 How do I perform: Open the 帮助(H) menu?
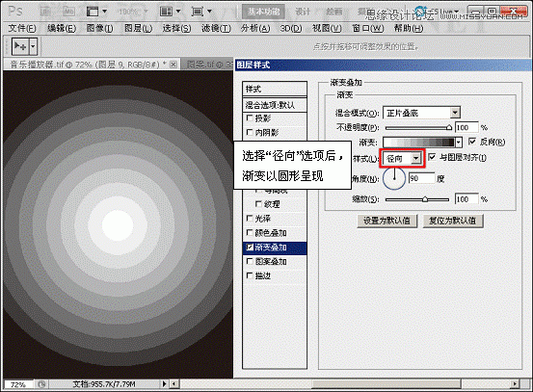click(x=409, y=28)
